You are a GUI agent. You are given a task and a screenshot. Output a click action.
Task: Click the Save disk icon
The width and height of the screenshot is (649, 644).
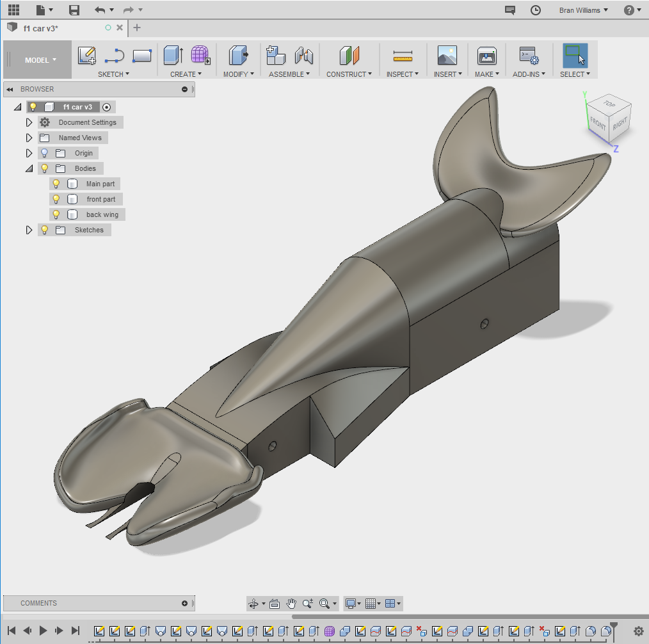(74, 10)
